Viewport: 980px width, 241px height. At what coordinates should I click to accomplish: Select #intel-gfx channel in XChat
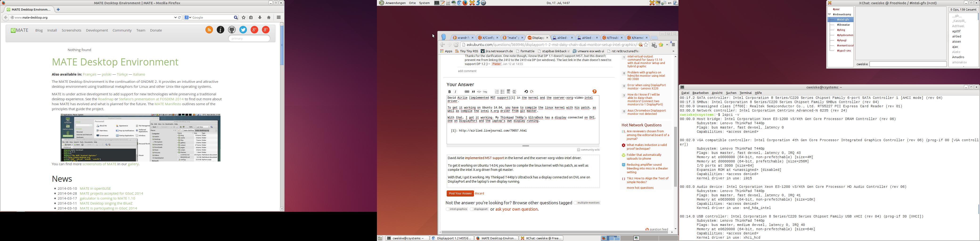tap(843, 20)
